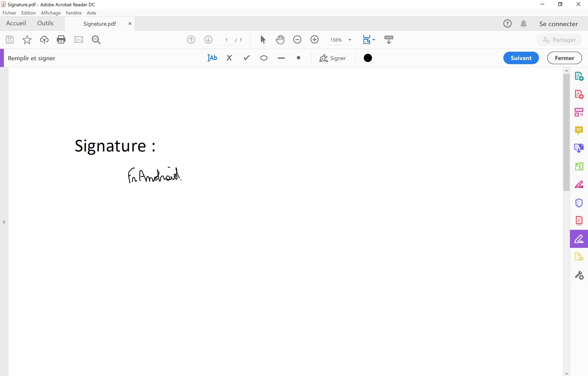Click the Fermer button
This screenshot has width=588, height=376.
point(564,58)
